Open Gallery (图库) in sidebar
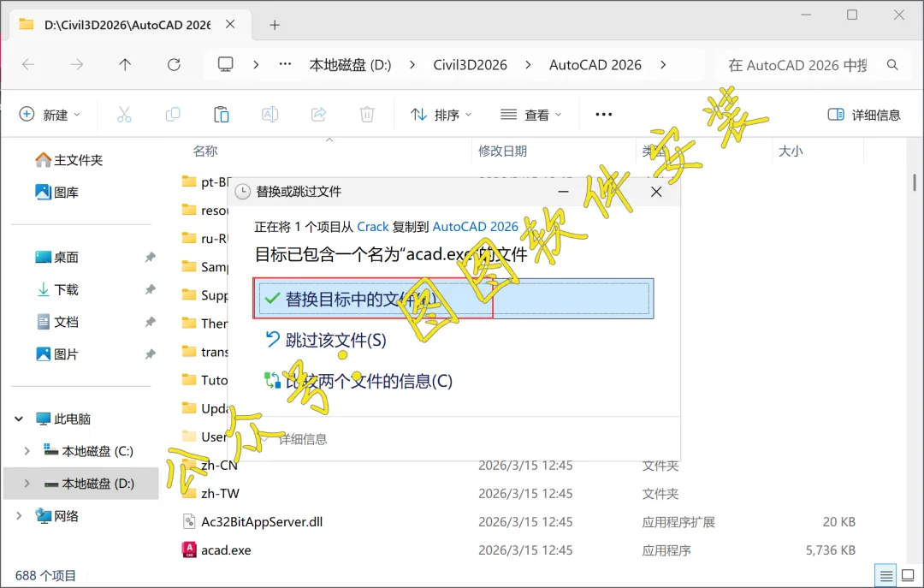The width and height of the screenshot is (924, 588). pos(57,193)
